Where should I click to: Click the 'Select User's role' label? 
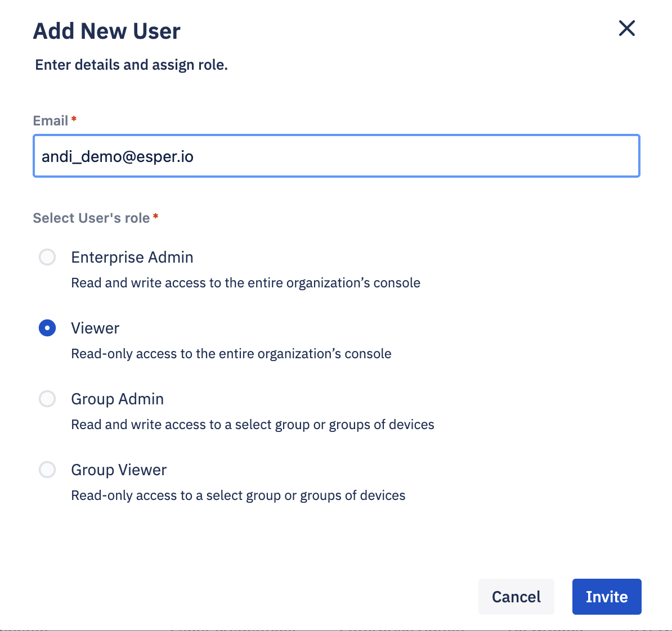(92, 218)
